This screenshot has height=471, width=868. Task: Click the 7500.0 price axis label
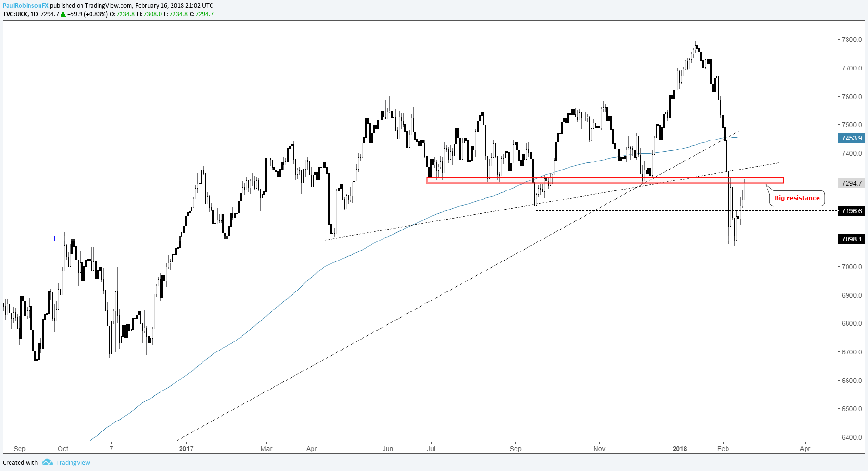(x=852, y=125)
